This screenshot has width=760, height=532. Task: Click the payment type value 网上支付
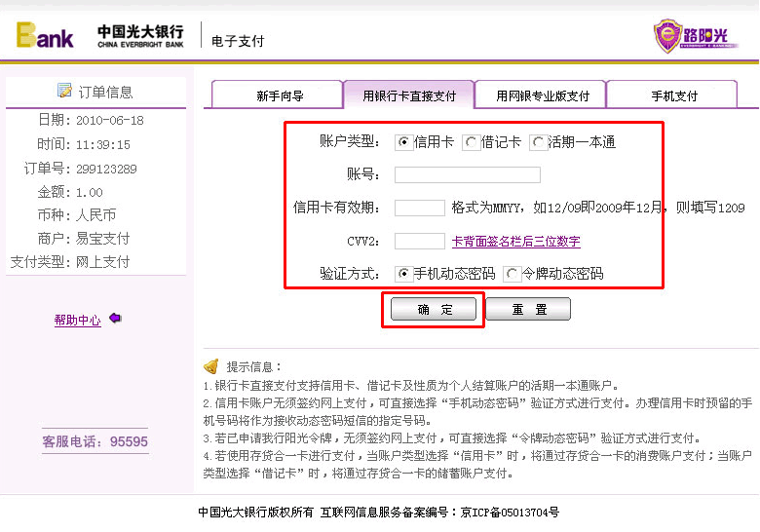pyautogui.click(x=102, y=262)
